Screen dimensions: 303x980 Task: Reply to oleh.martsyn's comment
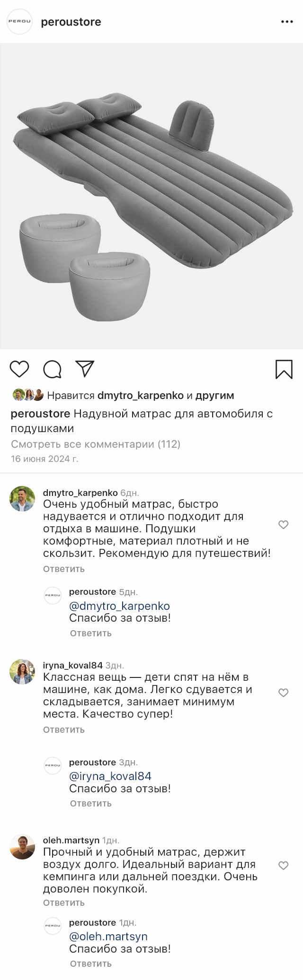pos(64,902)
